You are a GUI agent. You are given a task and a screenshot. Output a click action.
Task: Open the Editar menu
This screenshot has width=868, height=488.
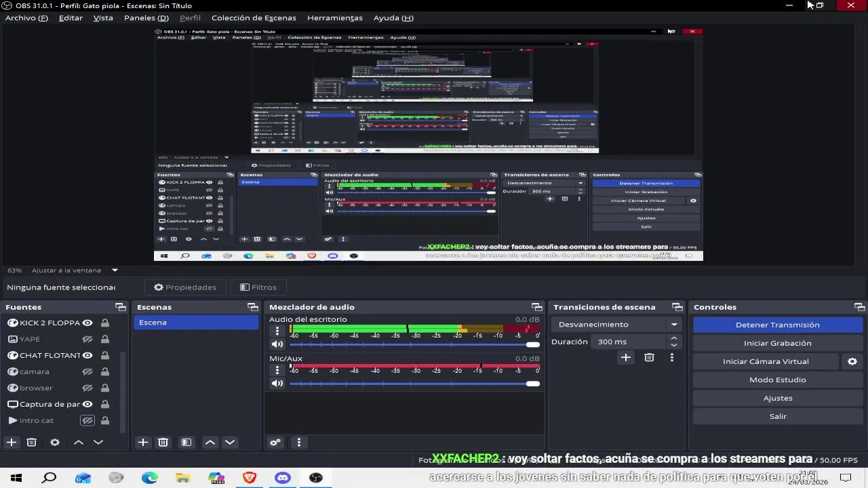coord(71,18)
